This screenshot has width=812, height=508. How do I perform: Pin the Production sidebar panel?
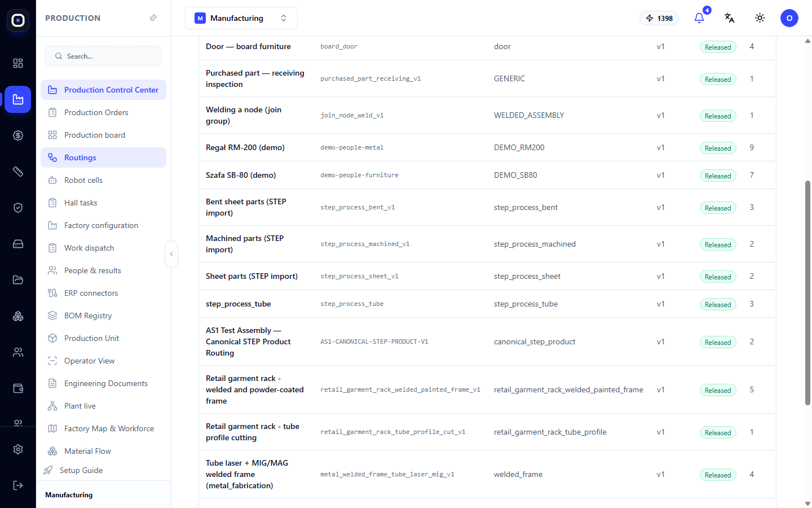tap(153, 18)
